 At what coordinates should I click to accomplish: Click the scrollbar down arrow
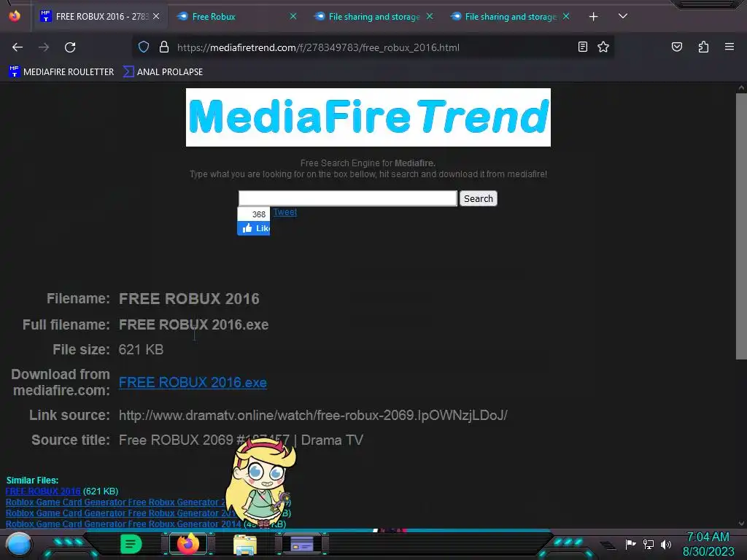coord(741,524)
